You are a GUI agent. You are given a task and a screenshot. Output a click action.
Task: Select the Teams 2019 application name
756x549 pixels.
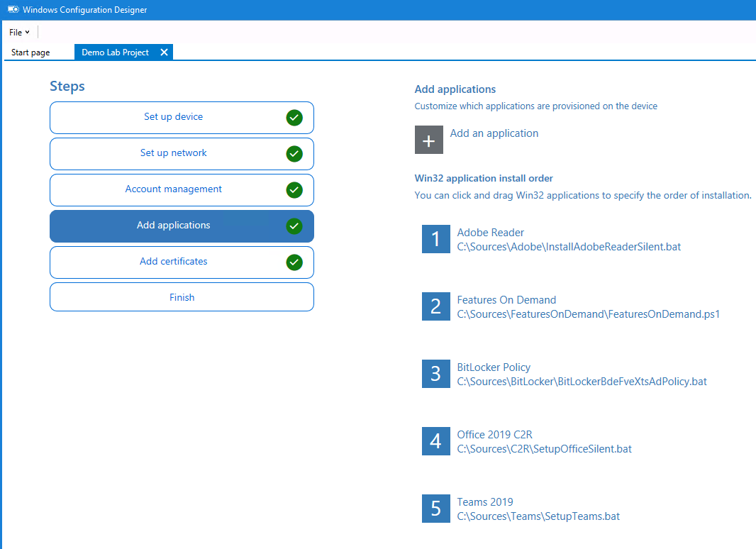485,502
